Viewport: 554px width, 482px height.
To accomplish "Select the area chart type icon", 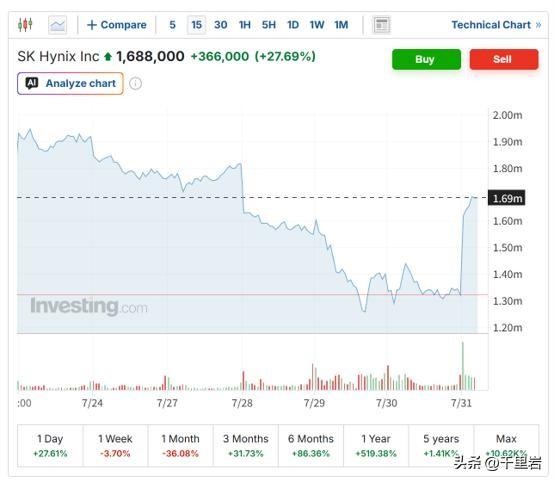I will [x=57, y=25].
